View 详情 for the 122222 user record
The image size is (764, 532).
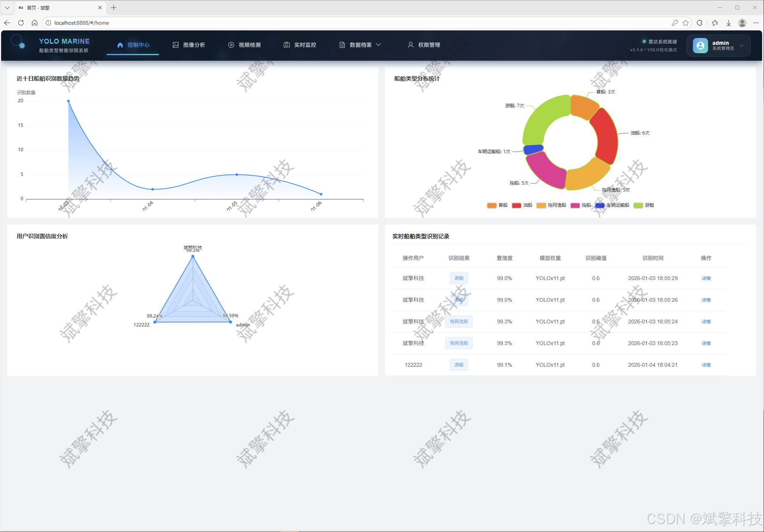pyautogui.click(x=706, y=365)
